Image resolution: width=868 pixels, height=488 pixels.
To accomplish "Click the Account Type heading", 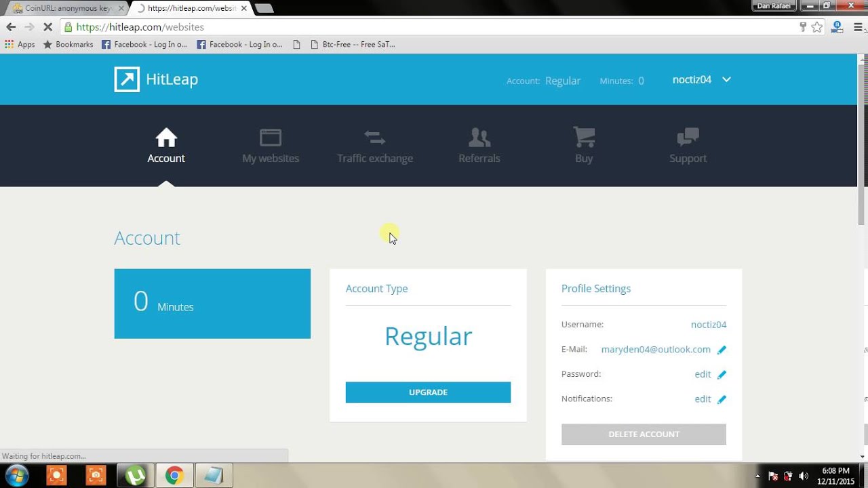I will point(376,289).
